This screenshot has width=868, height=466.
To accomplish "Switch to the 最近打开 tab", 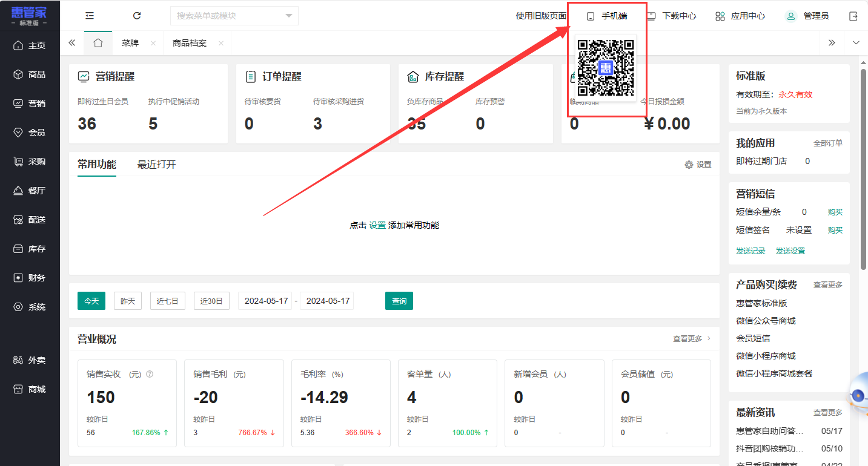I will pyautogui.click(x=156, y=165).
